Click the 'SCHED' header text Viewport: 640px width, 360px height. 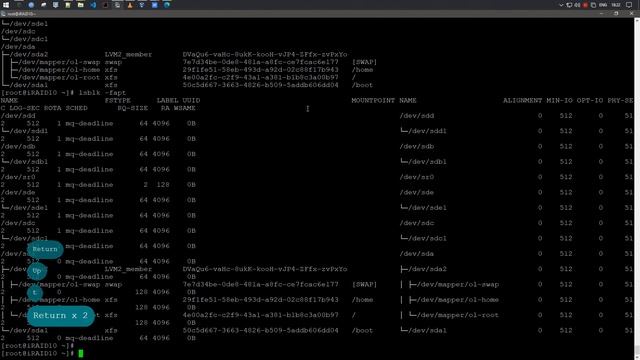[x=77, y=108]
